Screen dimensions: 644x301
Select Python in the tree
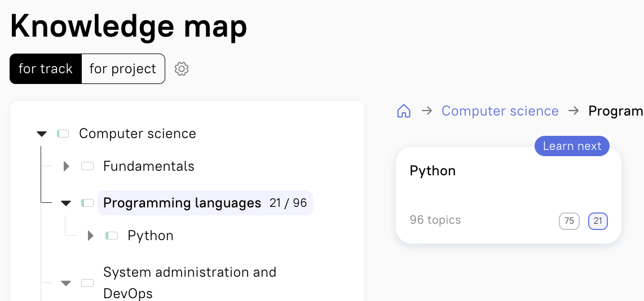point(151,236)
